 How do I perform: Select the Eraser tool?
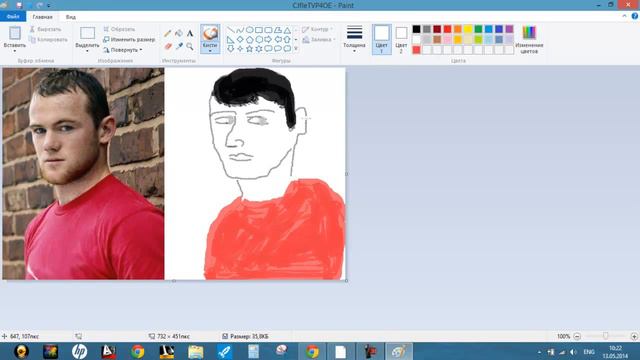pos(168,47)
